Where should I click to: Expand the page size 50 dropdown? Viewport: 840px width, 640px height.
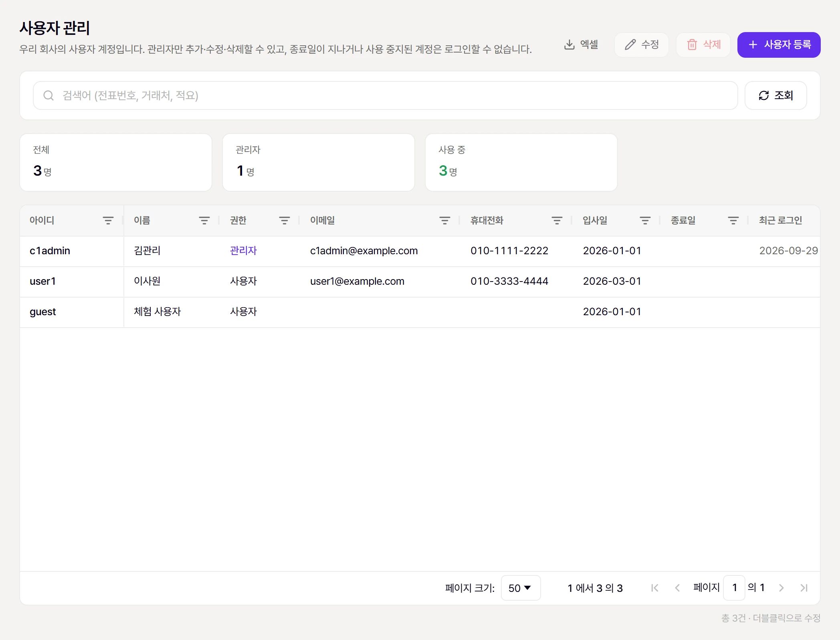(x=521, y=588)
